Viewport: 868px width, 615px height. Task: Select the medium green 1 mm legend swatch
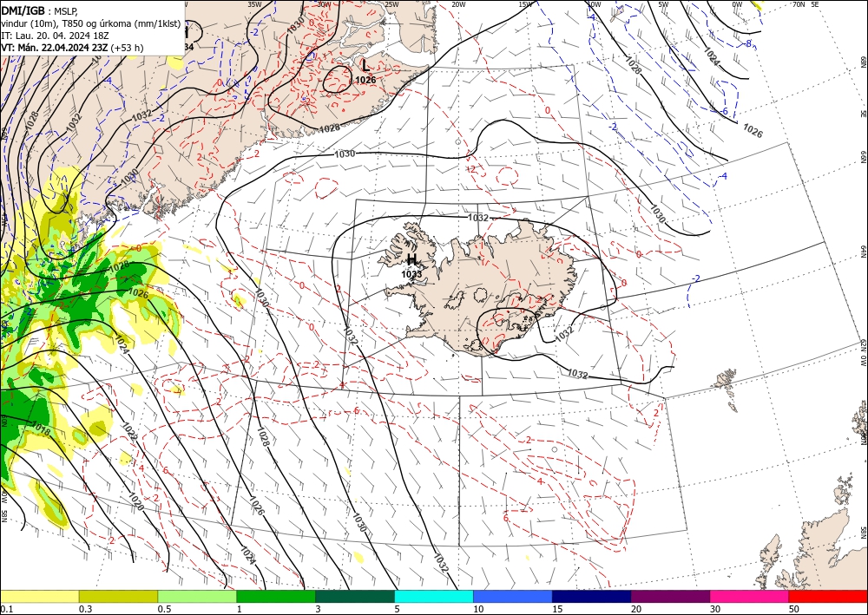point(276,596)
